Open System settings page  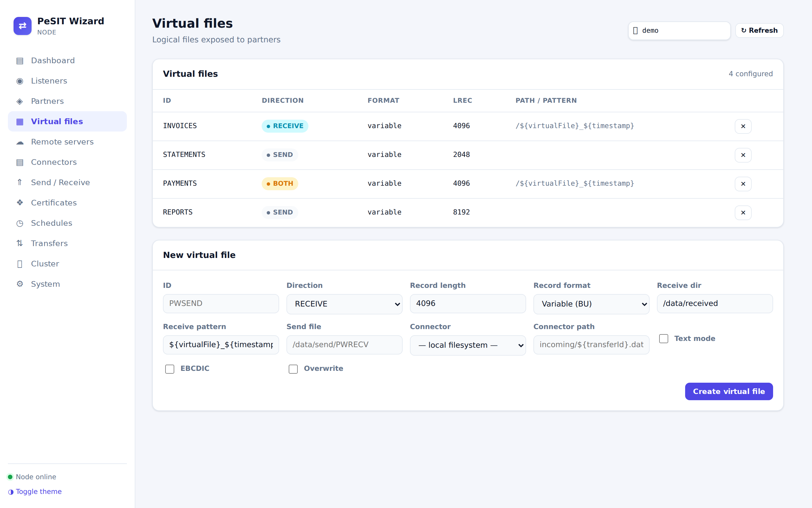(67, 284)
